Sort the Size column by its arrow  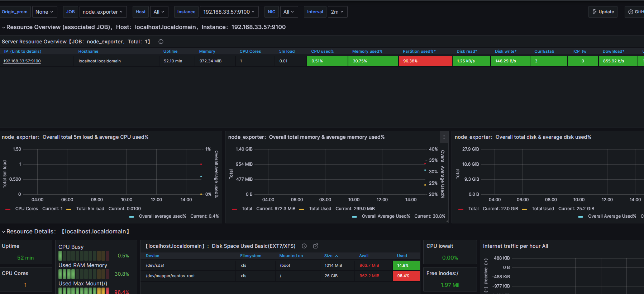pyautogui.click(x=337, y=256)
